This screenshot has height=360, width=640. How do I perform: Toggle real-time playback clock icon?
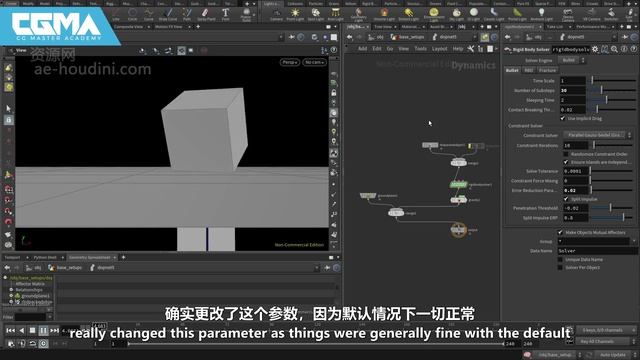pyautogui.click(x=43, y=344)
